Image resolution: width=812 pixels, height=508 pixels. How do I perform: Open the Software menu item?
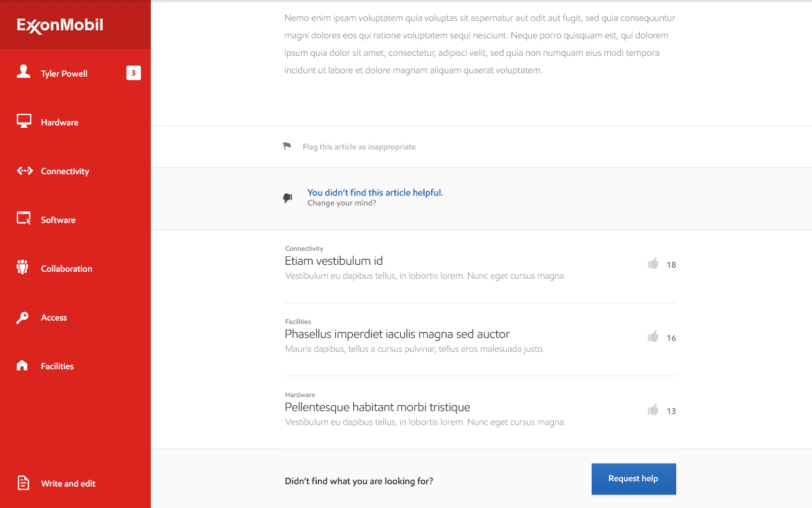tap(58, 220)
